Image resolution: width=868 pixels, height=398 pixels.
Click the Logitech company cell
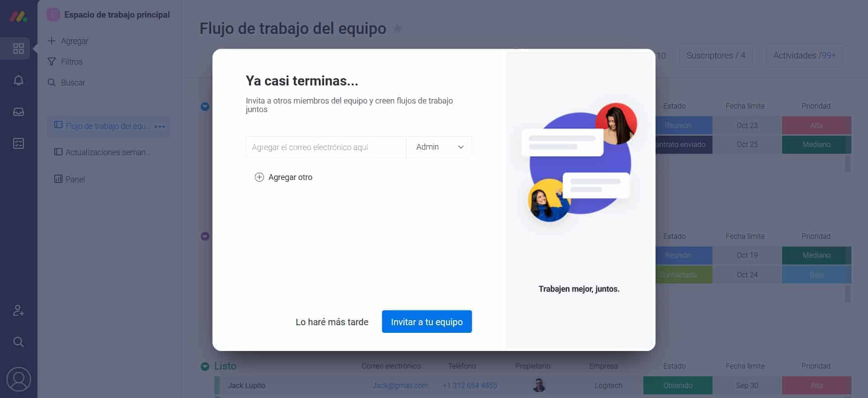tap(608, 385)
